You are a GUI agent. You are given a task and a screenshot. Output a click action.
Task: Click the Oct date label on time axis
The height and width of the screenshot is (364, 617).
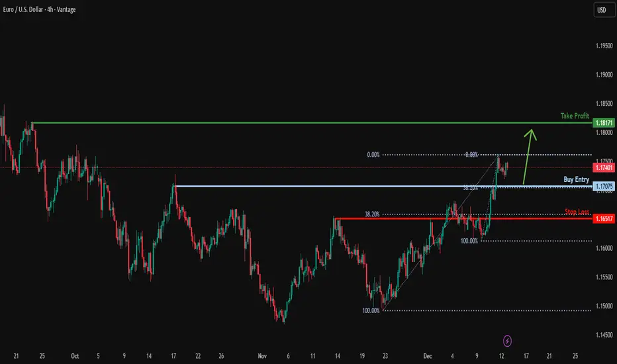tap(75, 356)
